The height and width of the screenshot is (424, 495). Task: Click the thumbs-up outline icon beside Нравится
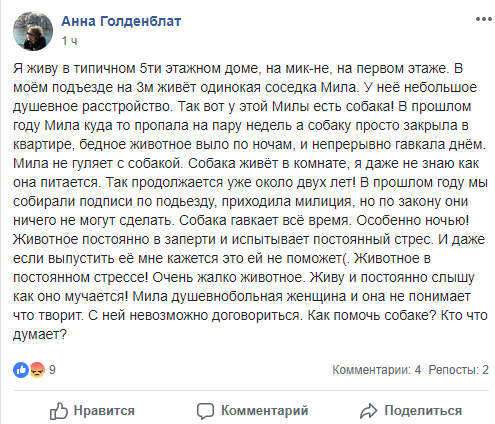tap(59, 411)
